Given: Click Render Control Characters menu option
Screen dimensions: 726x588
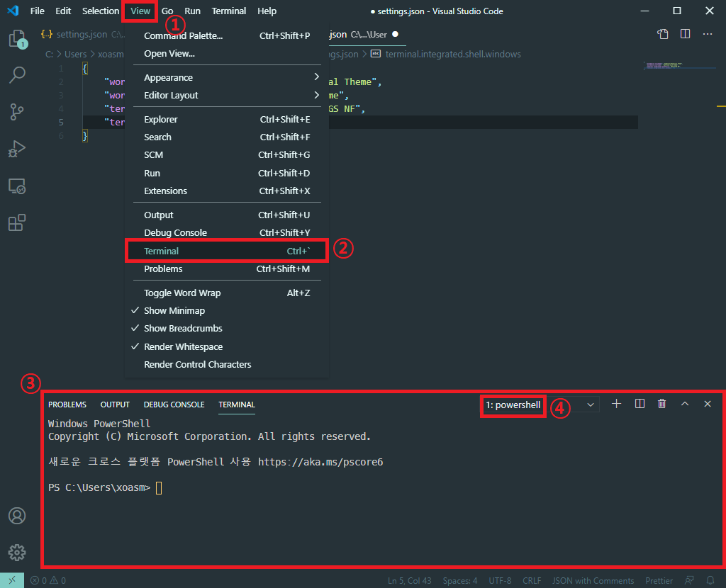Looking at the screenshot, I should pos(227,365).
